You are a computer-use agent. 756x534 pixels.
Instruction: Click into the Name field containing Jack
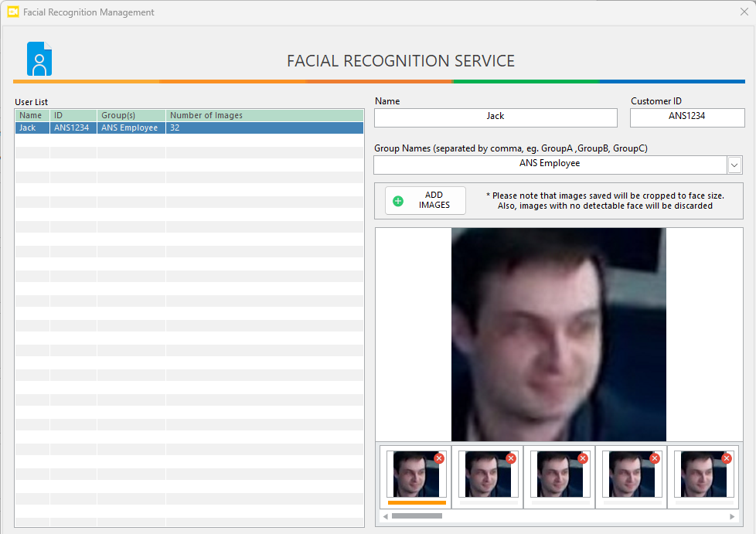point(495,117)
